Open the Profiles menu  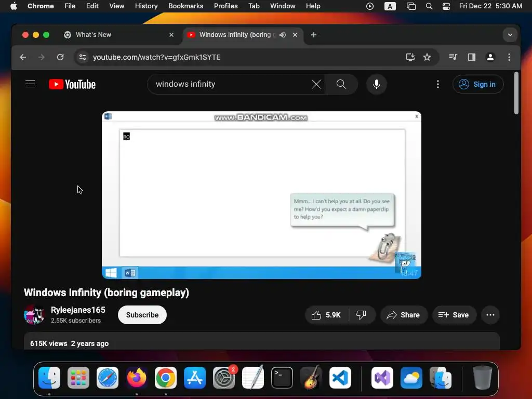[225, 6]
